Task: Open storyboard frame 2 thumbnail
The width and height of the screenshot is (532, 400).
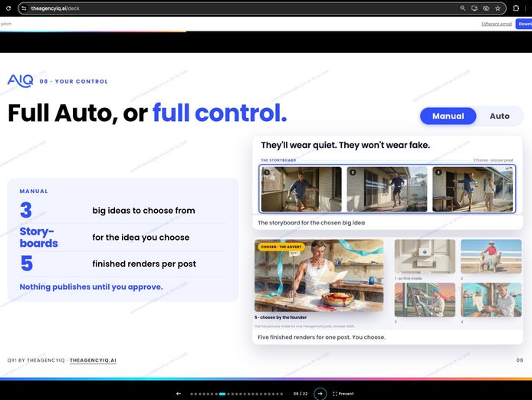Action: point(387,189)
